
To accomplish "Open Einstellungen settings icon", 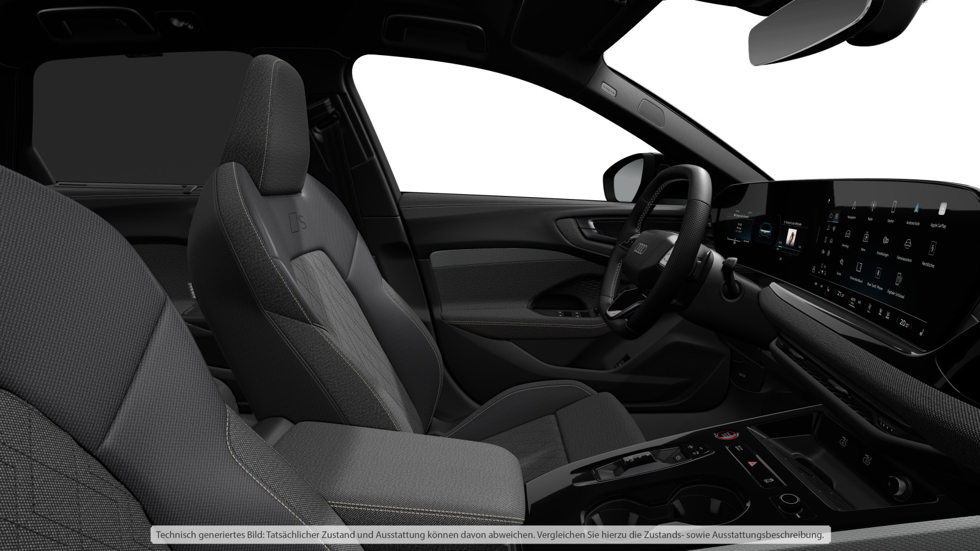I will pos(886,240).
